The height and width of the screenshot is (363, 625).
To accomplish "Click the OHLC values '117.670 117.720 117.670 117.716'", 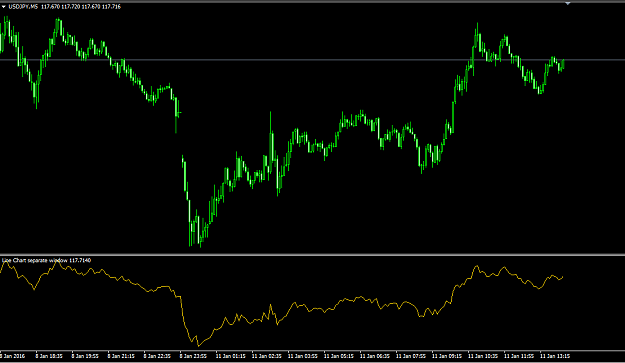I will 81,7.
